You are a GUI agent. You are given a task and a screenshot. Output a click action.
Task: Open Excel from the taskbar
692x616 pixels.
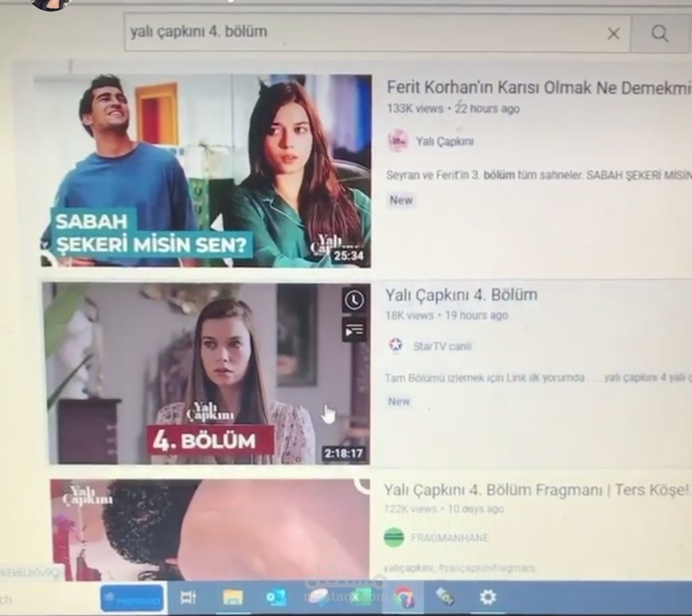click(x=361, y=597)
